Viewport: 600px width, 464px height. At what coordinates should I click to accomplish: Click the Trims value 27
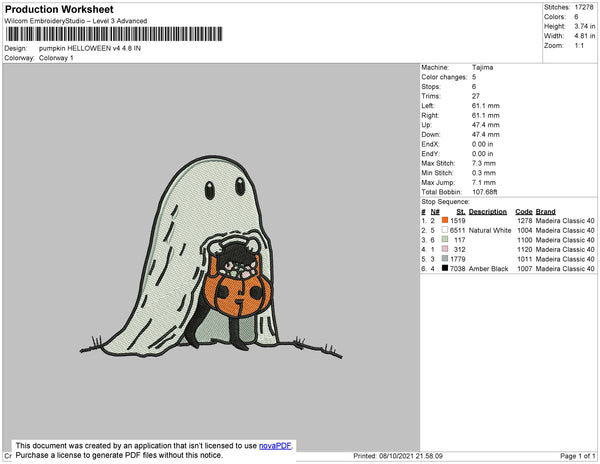(476, 96)
